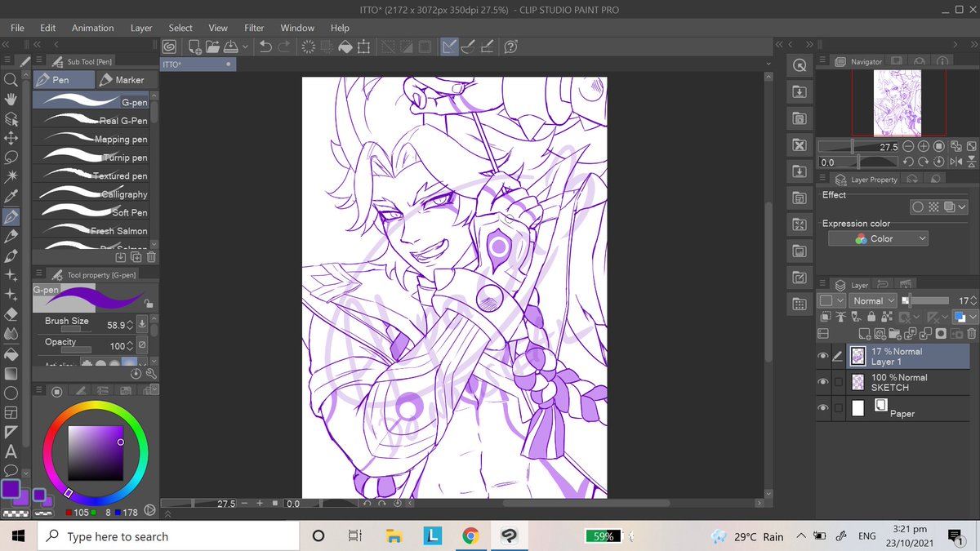Duplicate sub tool icon
Image resolution: width=980 pixels, height=551 pixels.
tap(136, 256)
